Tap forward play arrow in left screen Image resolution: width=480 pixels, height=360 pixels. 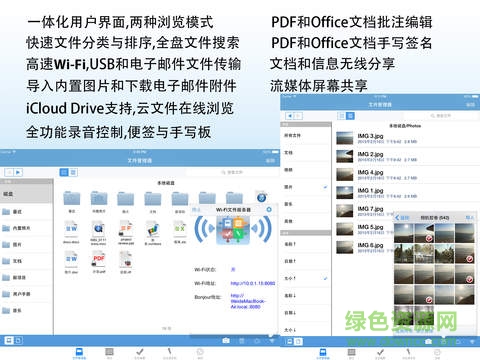[18, 172]
